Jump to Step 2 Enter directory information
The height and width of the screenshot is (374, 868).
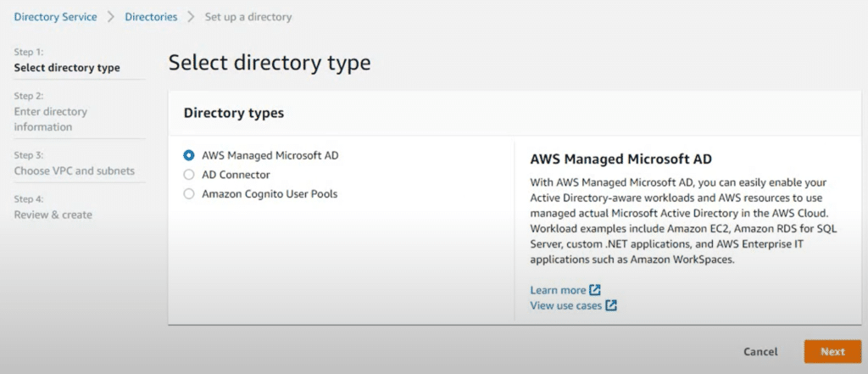coord(50,119)
